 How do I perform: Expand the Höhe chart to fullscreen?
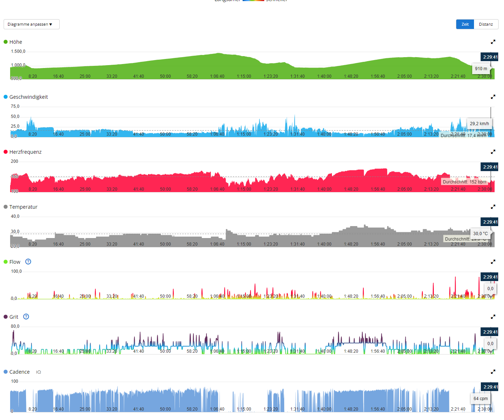[x=493, y=42]
